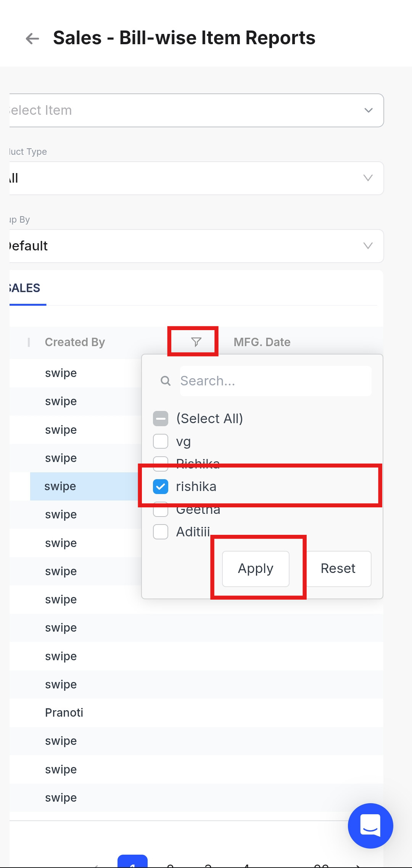Image resolution: width=412 pixels, height=868 pixels.
Task: Uncheck the rishika checkbox
Action: pos(161,486)
